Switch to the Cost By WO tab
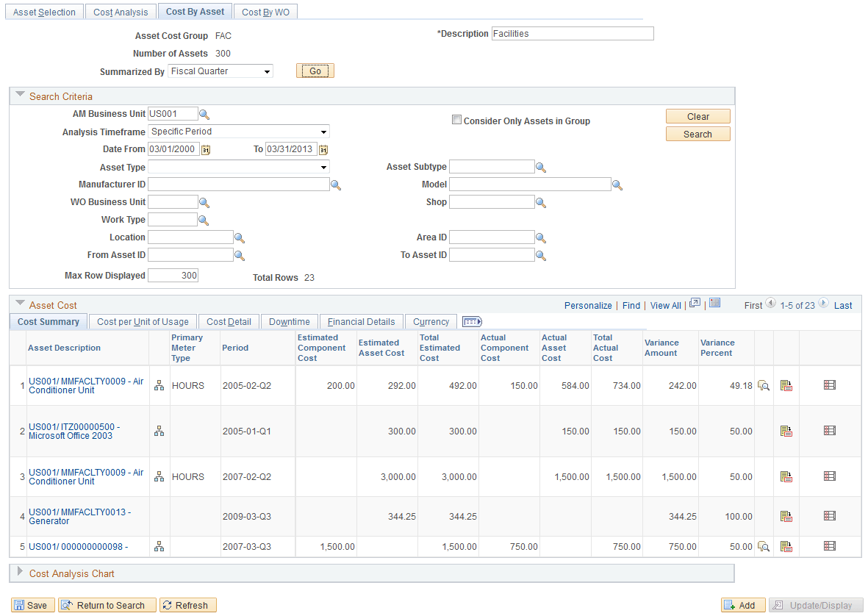868x616 pixels. coord(265,11)
